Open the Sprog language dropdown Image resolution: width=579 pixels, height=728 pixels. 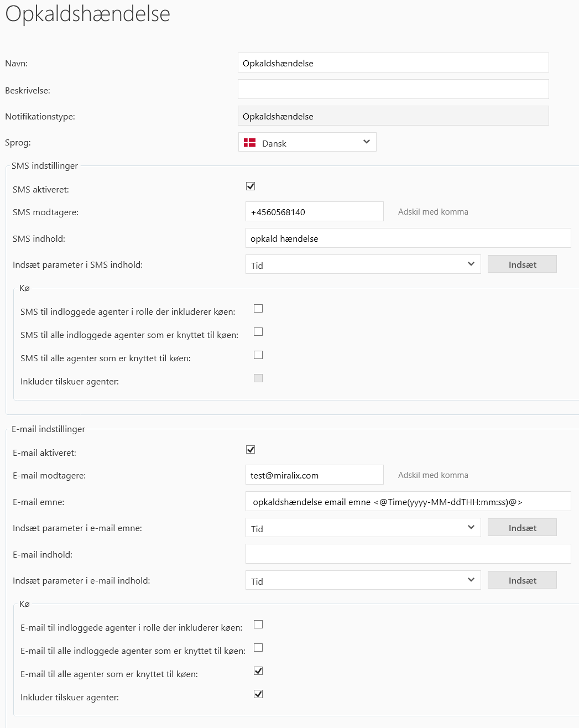[x=307, y=142]
